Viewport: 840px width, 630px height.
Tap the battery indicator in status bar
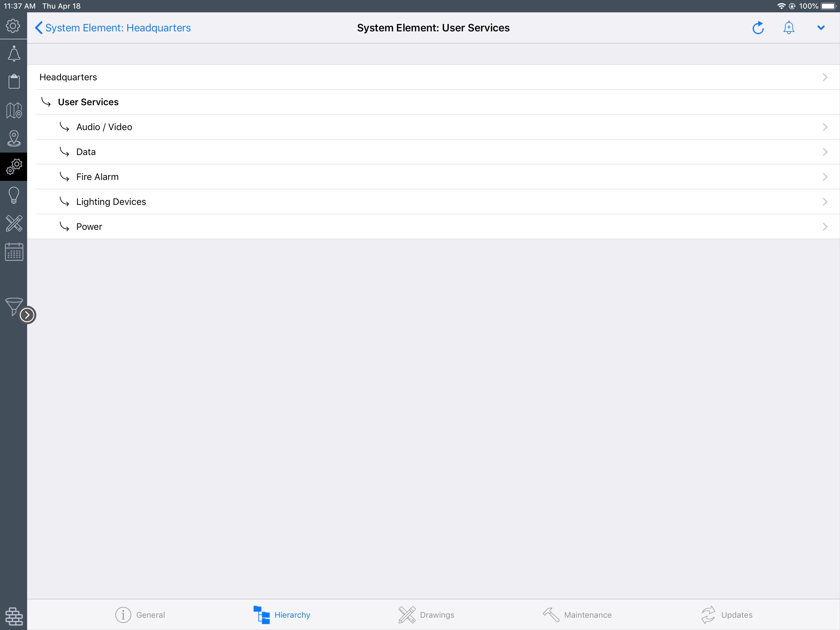coord(829,6)
